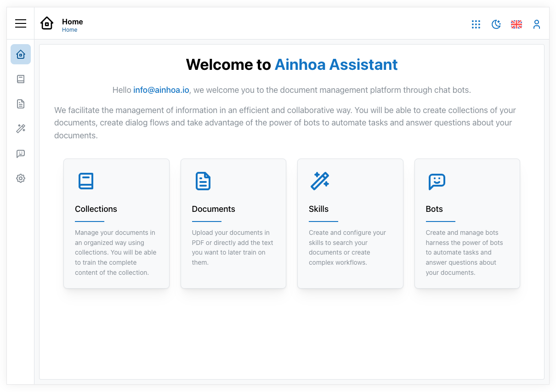
Task: Click the home icon beside the page title
Action: [46, 23]
